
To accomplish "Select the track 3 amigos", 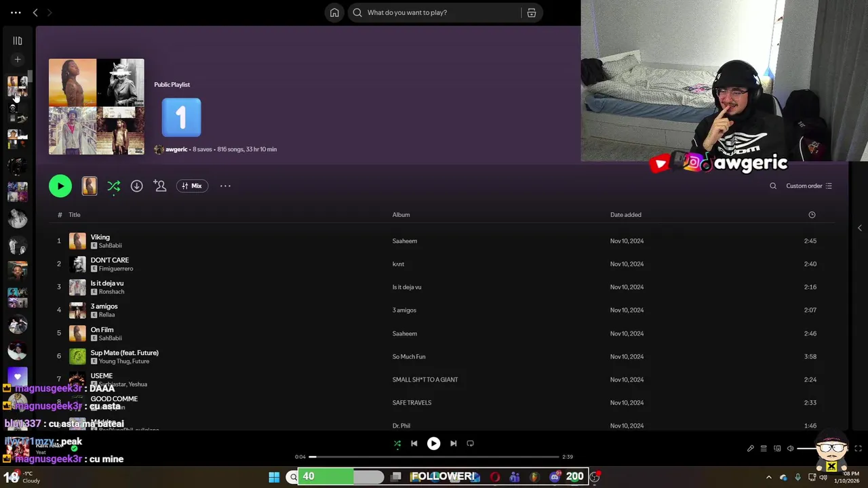I will pyautogui.click(x=104, y=306).
